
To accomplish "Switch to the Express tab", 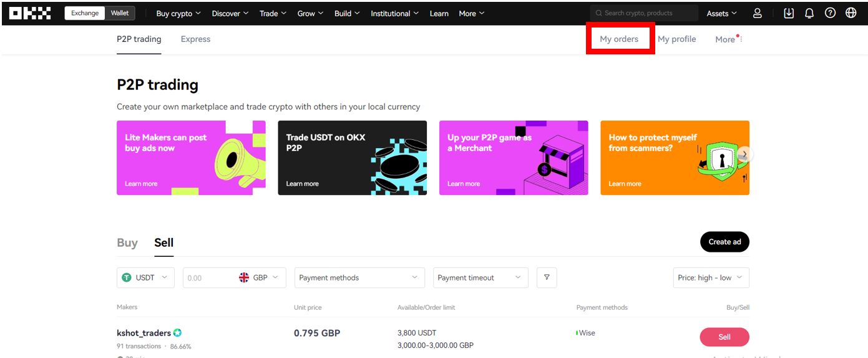I will (195, 39).
